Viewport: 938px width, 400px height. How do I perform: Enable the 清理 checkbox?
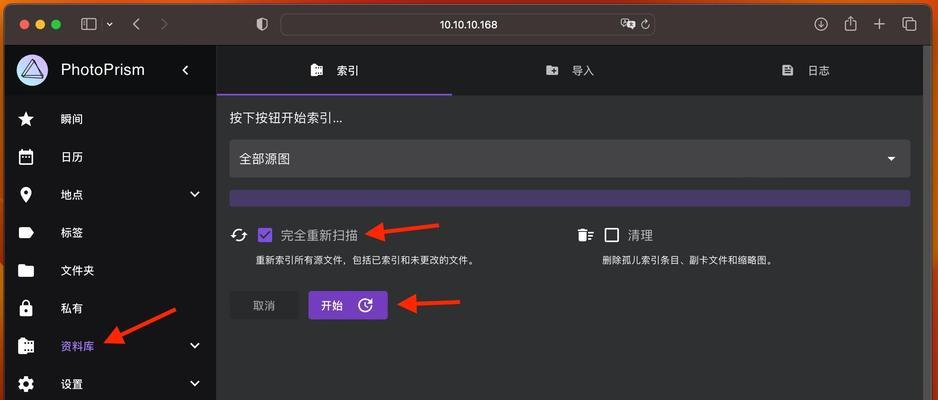pyautogui.click(x=611, y=235)
